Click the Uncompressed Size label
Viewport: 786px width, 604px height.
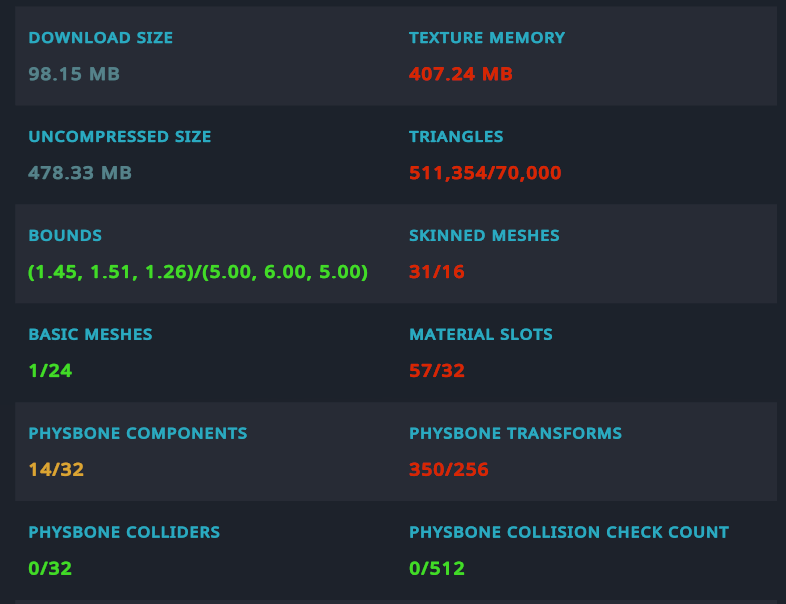(119, 136)
